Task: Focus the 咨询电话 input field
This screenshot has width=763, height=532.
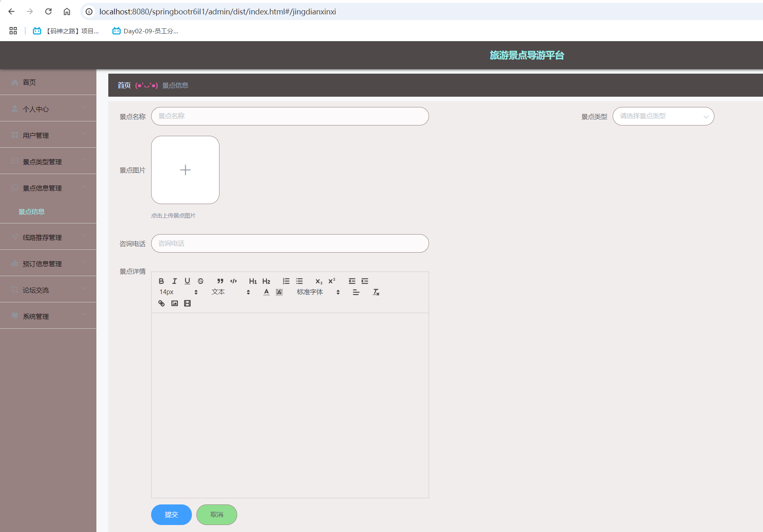Action: click(x=290, y=244)
